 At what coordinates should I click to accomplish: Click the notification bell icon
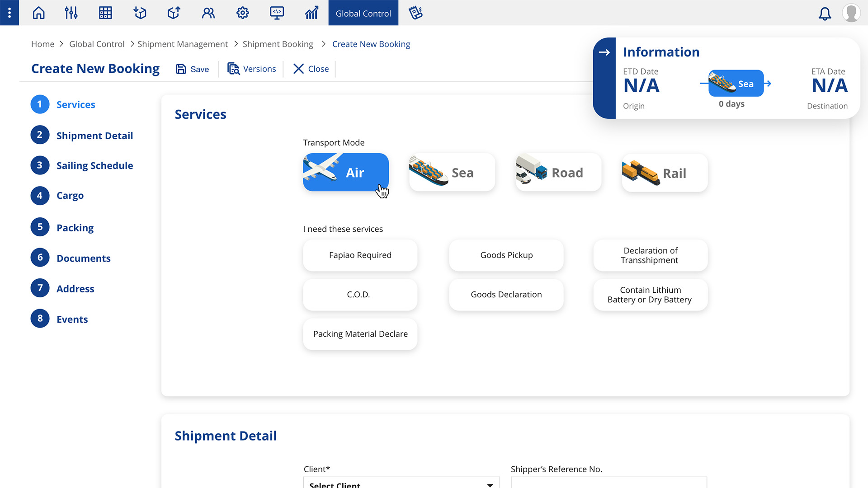[825, 14]
